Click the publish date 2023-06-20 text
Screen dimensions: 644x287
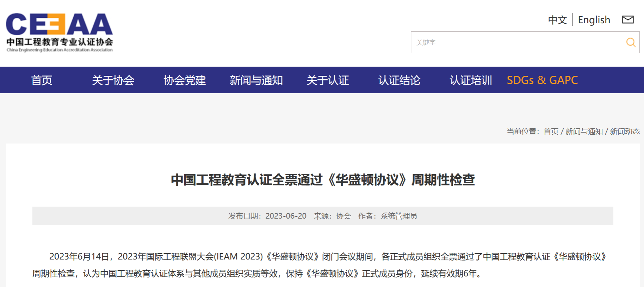click(x=286, y=216)
